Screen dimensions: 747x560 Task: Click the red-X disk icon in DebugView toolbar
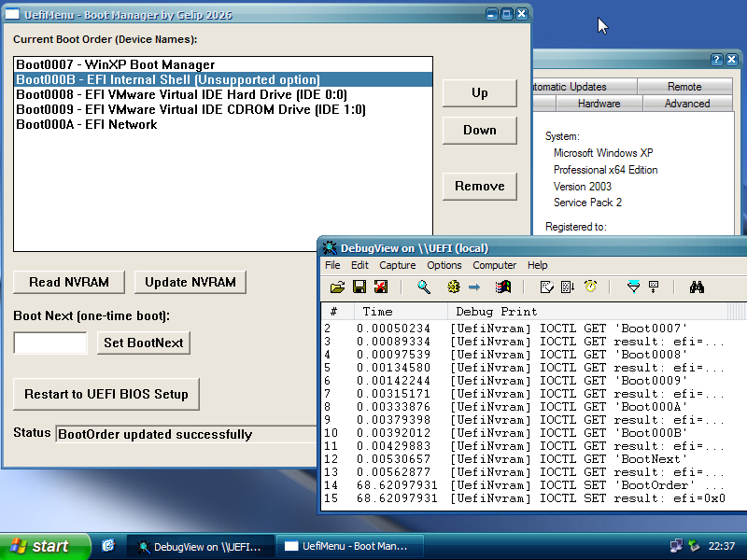(381, 287)
